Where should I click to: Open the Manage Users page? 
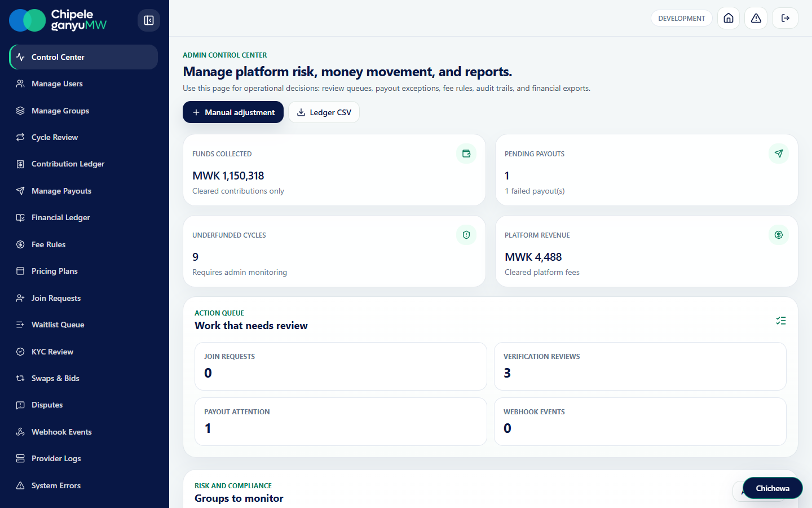pos(83,84)
